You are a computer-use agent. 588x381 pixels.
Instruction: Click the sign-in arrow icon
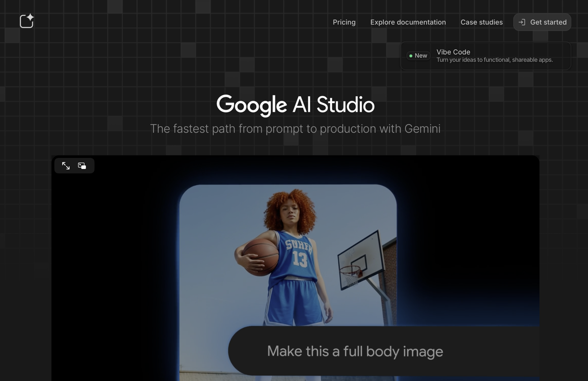click(x=522, y=22)
